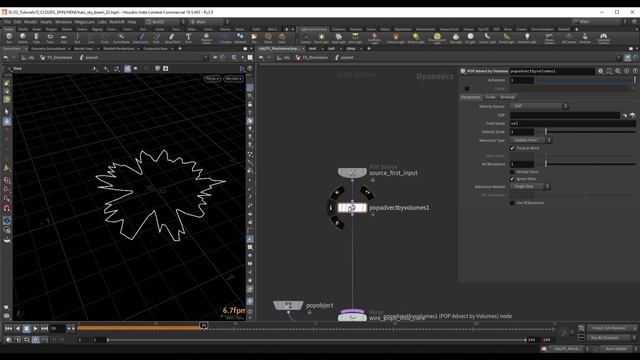Open the No cam viewport dropdown

point(233,78)
